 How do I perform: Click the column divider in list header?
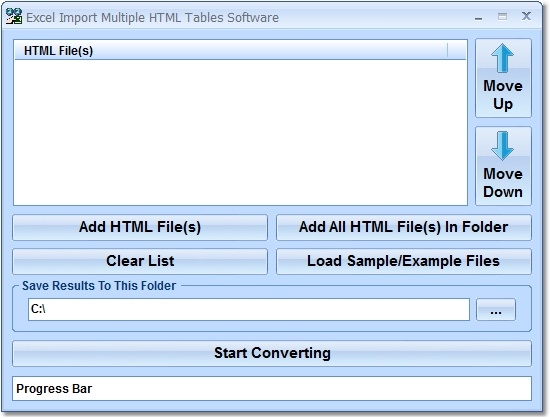[x=448, y=50]
